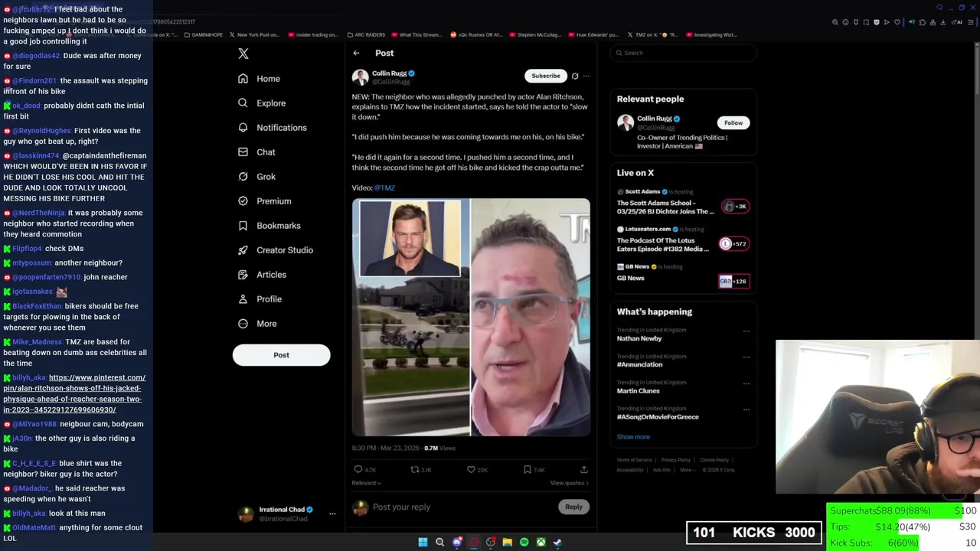This screenshot has width=980, height=551.
Task: Open the ARC RAIDERS bookmarks folder
Action: click(365, 34)
